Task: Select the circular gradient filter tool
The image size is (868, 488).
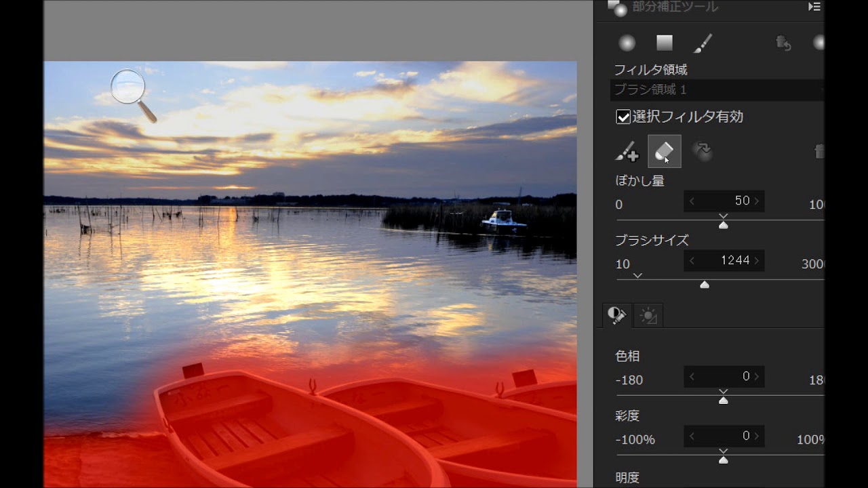Action: click(x=627, y=43)
